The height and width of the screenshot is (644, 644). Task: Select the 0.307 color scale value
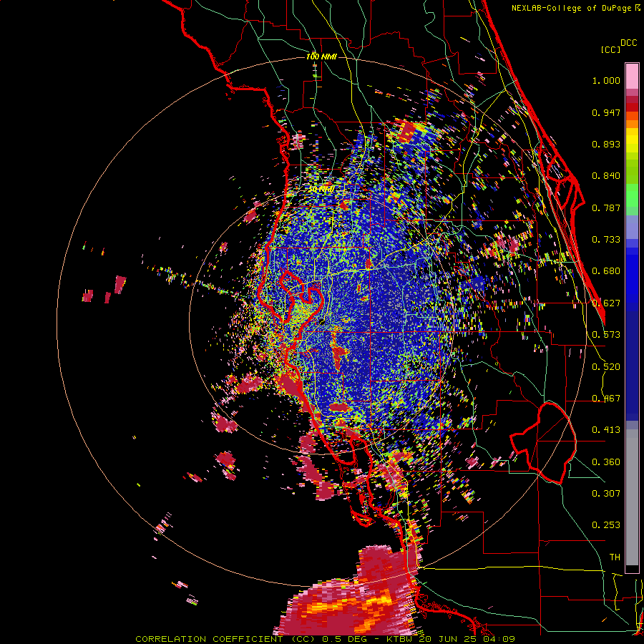[606, 494]
